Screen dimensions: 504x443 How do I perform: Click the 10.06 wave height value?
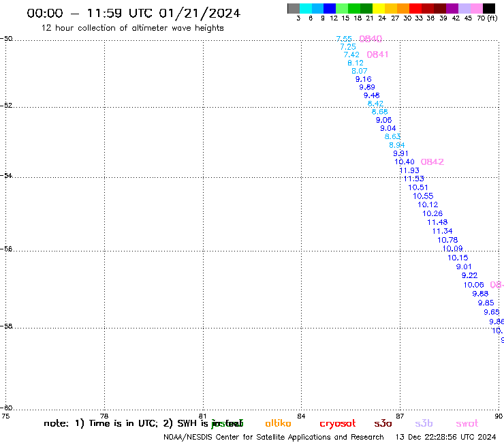474,285
